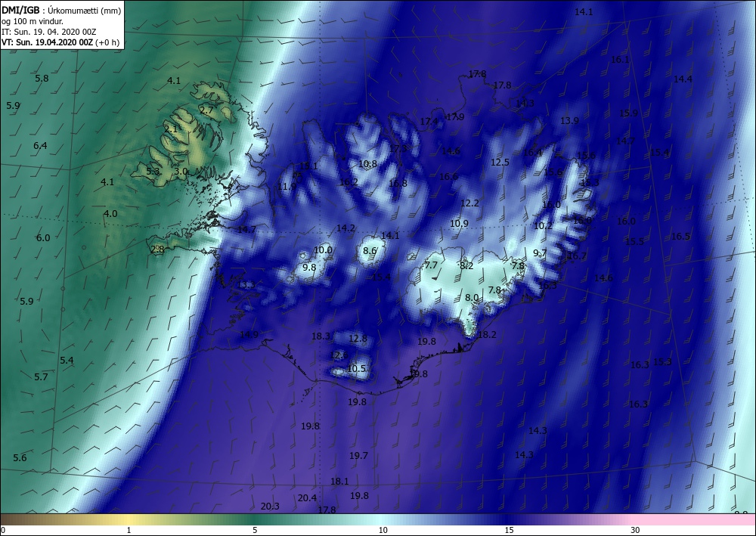Click the map value 16.5
The width and height of the screenshot is (756, 536).
681,236
